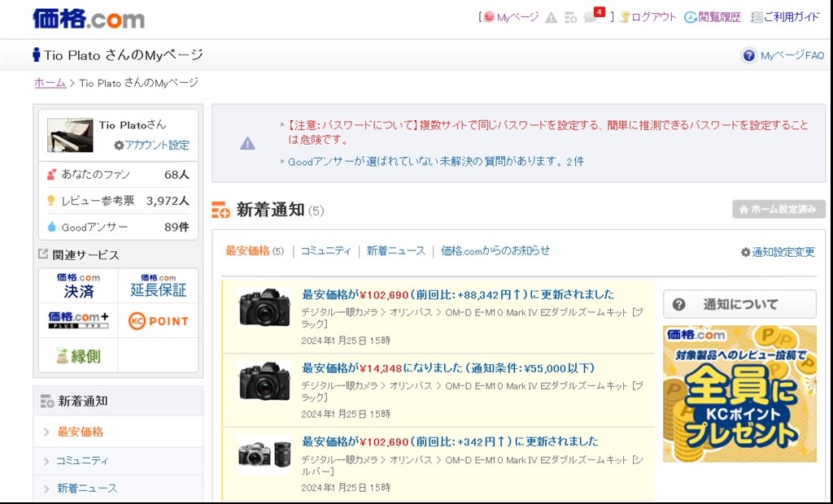
Task: Click the ブラック breadcrumb of the ¥14,348 alert
Action: tap(474, 392)
